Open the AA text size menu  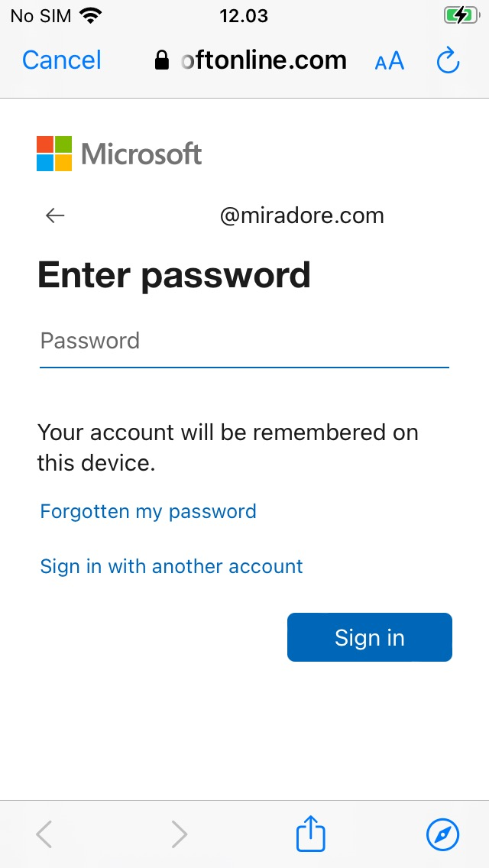click(x=390, y=61)
